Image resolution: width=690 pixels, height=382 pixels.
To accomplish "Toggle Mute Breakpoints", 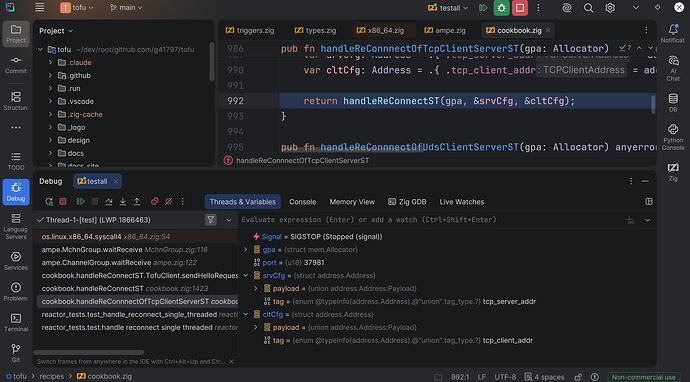I will (x=169, y=202).
